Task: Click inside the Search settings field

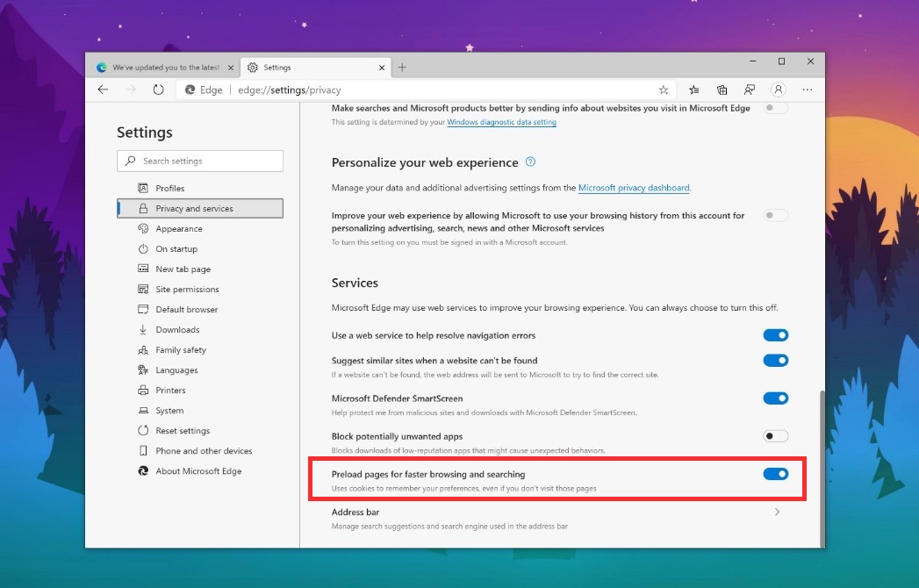Action: [200, 161]
